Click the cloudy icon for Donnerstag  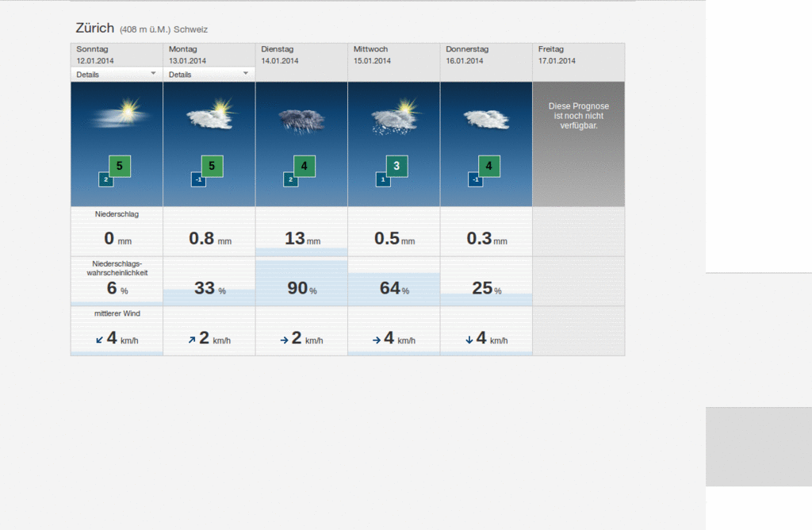tap(486, 120)
